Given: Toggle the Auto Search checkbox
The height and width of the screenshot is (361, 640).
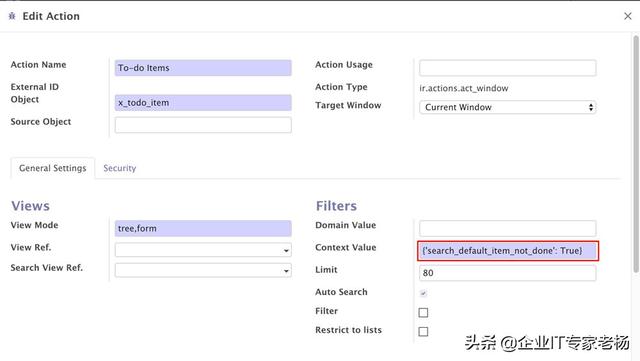Looking at the screenshot, I should (x=423, y=293).
